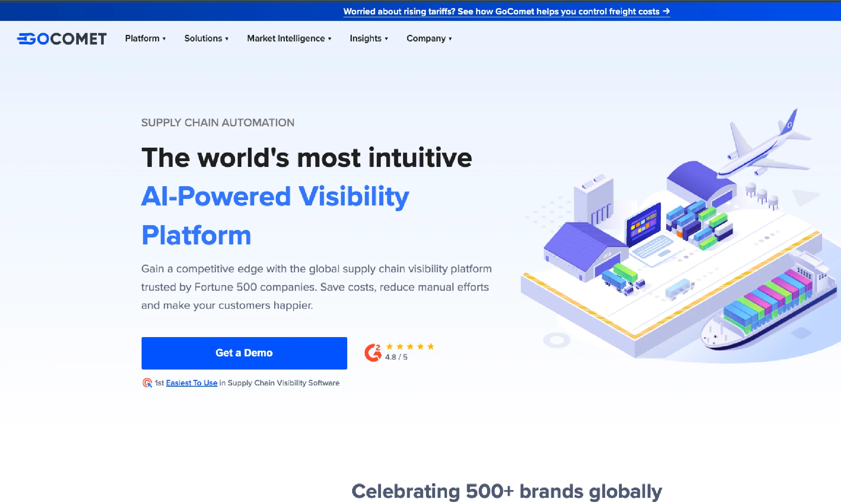Click the 'SUPPLY CHAIN AUTOMATION' label
The width and height of the screenshot is (841, 504).
(x=218, y=122)
